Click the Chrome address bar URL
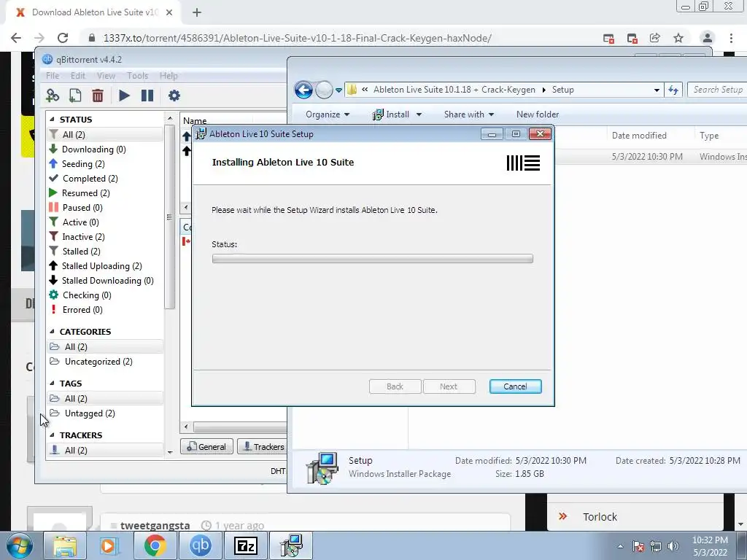 click(298, 38)
